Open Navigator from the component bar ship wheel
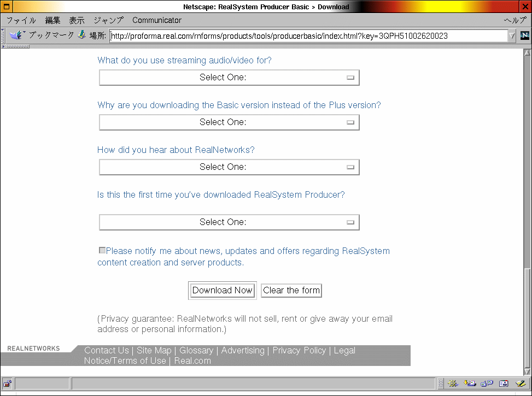 [453, 383]
